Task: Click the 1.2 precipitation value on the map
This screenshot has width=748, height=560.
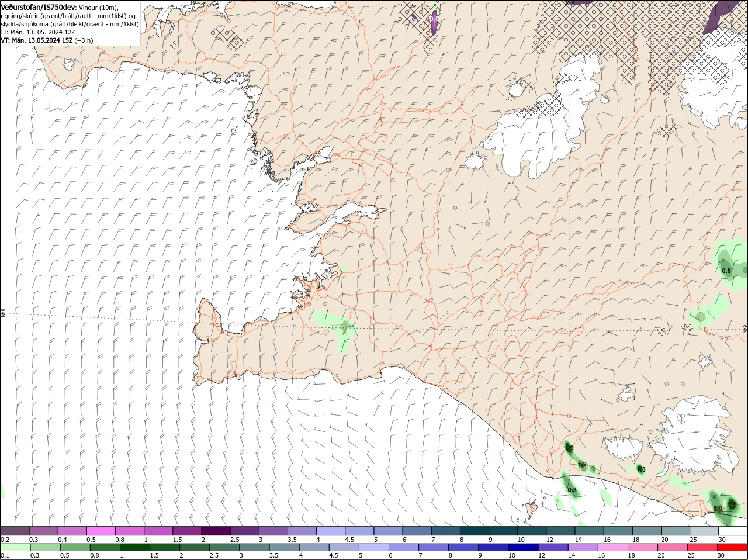Action: click(582, 464)
